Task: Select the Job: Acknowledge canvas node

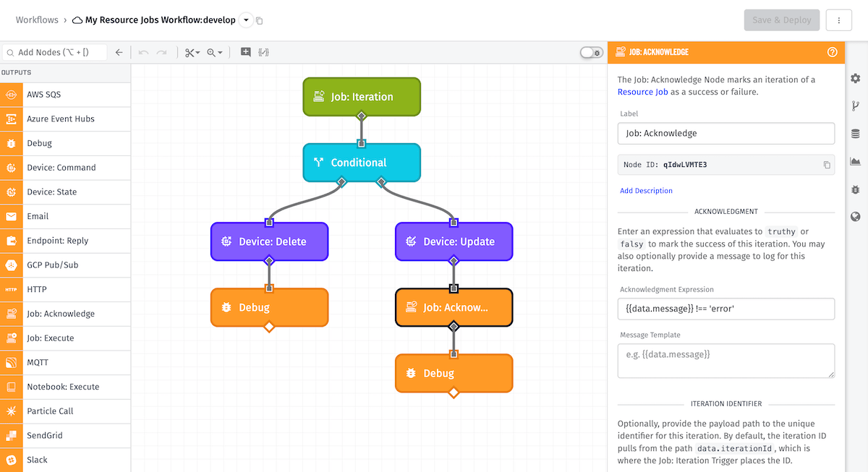Action: (454, 307)
